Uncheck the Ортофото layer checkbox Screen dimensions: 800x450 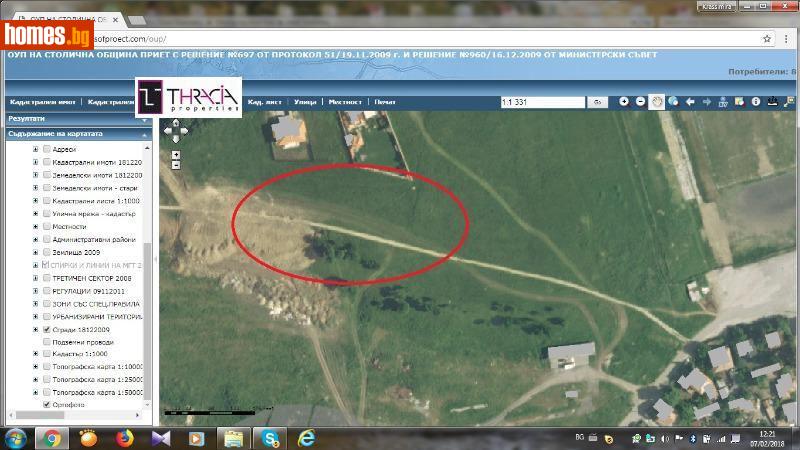coord(47,405)
